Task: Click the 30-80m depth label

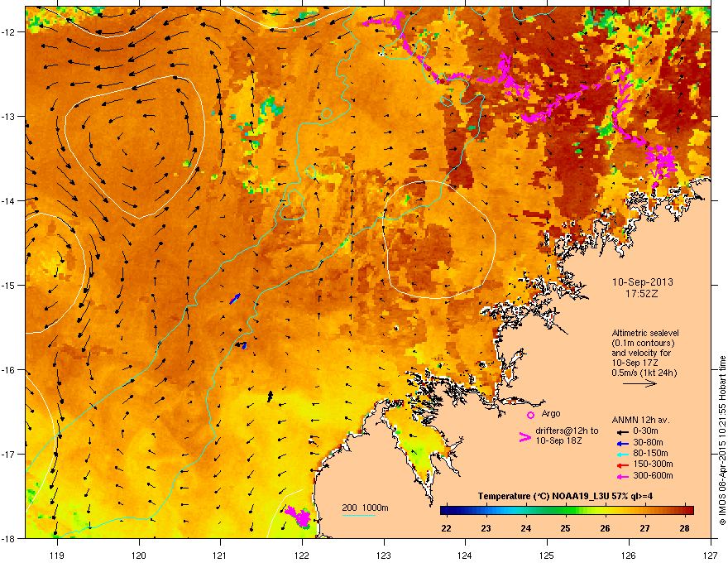Action: click(x=648, y=442)
